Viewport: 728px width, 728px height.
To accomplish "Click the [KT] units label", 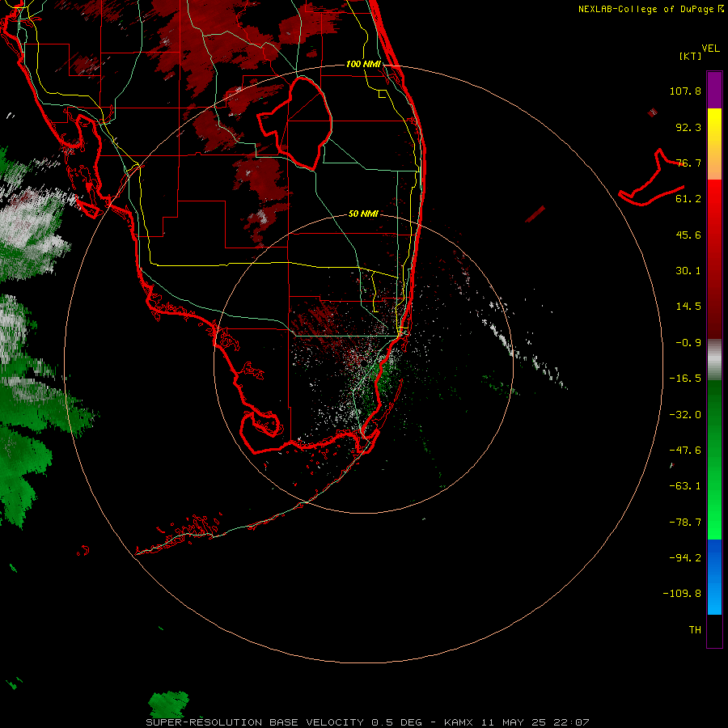I will 690,56.
